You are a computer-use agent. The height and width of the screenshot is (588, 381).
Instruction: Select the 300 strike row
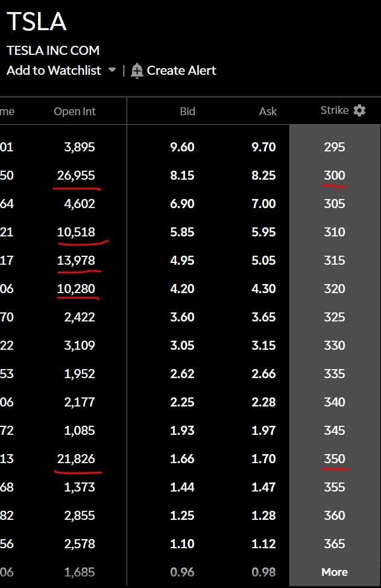[x=335, y=175]
